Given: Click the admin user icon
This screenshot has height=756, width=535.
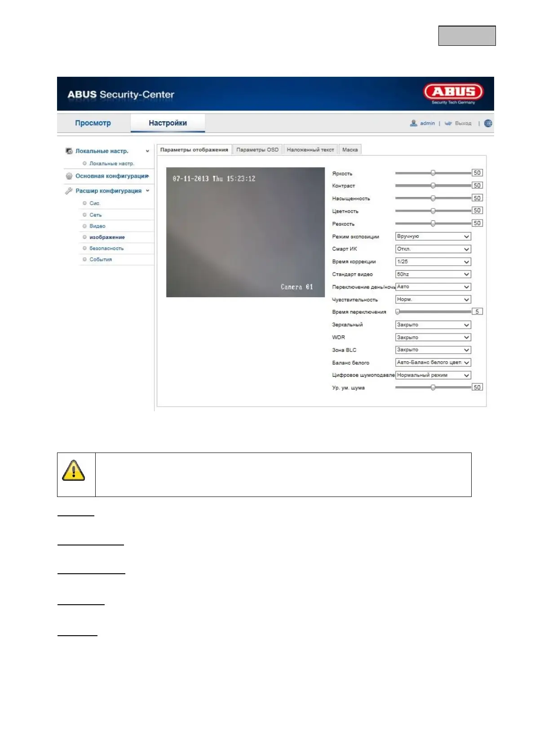Looking at the screenshot, I should (413, 123).
